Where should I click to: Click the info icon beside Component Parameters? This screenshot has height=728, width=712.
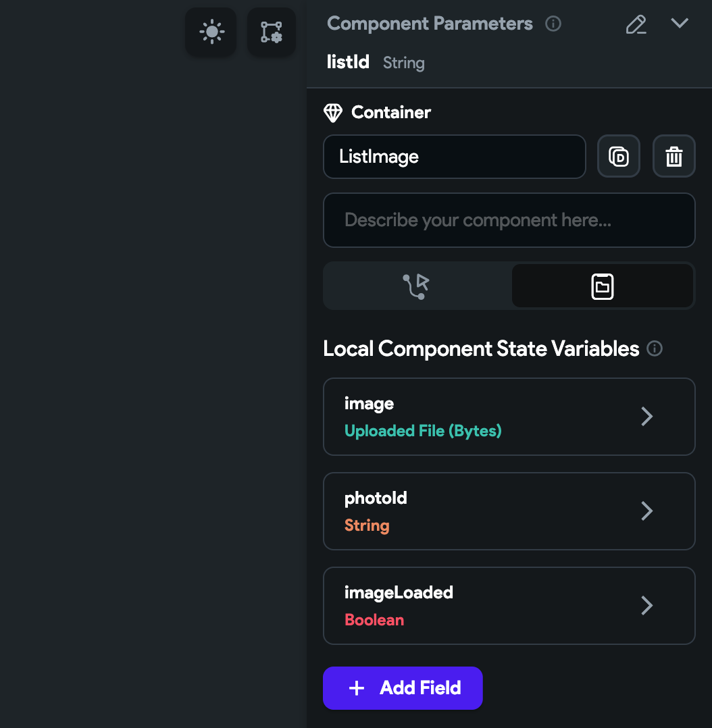pos(553,24)
